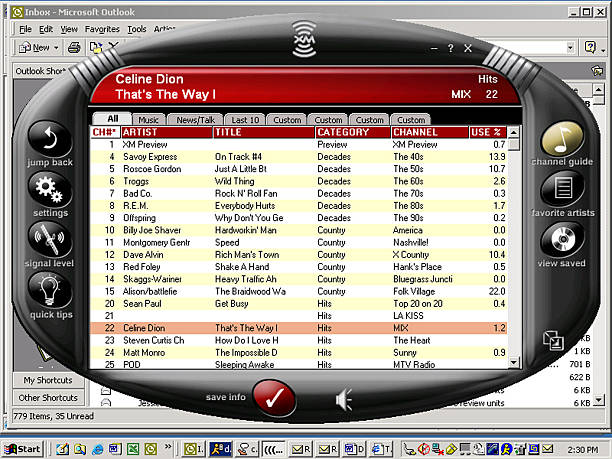Minimize the XM radio player
612x459 pixels.
pyautogui.click(x=434, y=49)
